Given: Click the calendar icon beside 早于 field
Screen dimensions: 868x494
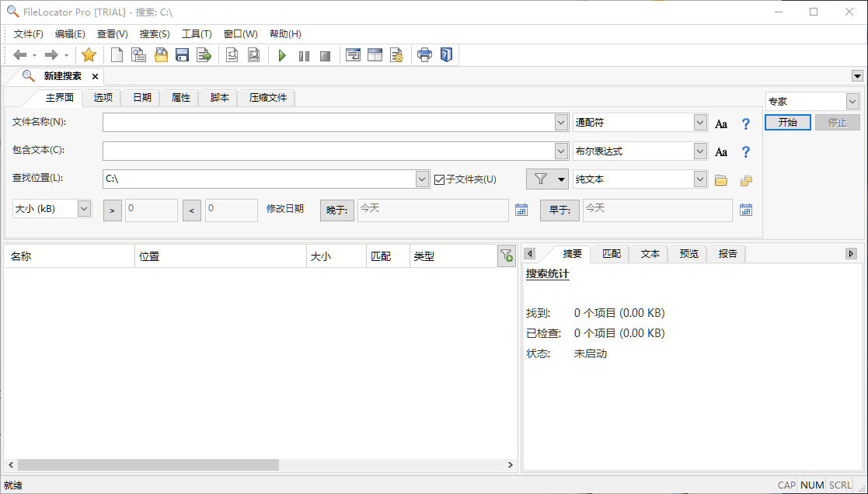Looking at the screenshot, I should pyautogui.click(x=745, y=210).
